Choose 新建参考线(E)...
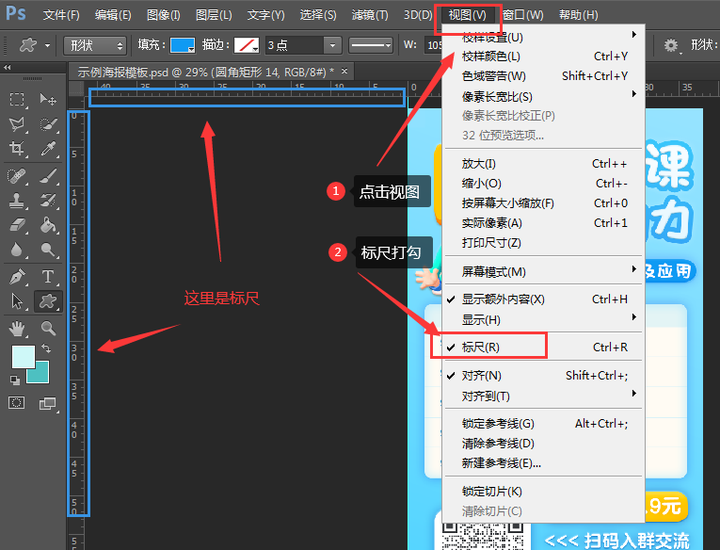This screenshot has height=550, width=720. 543,463
